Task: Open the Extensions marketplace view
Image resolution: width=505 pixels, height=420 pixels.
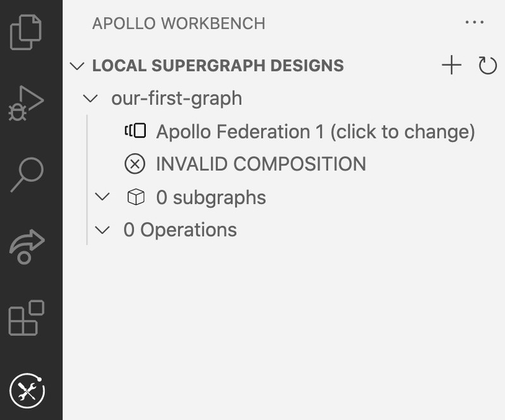Action: (x=27, y=318)
